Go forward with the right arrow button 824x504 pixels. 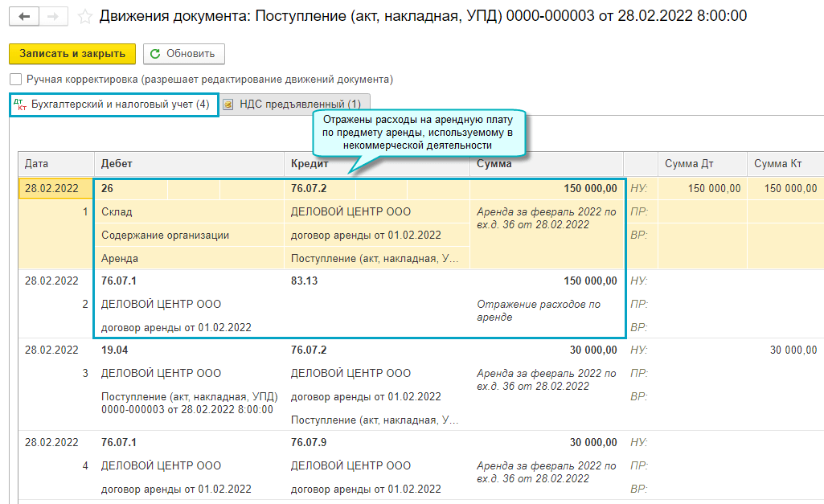pyautogui.click(x=53, y=17)
